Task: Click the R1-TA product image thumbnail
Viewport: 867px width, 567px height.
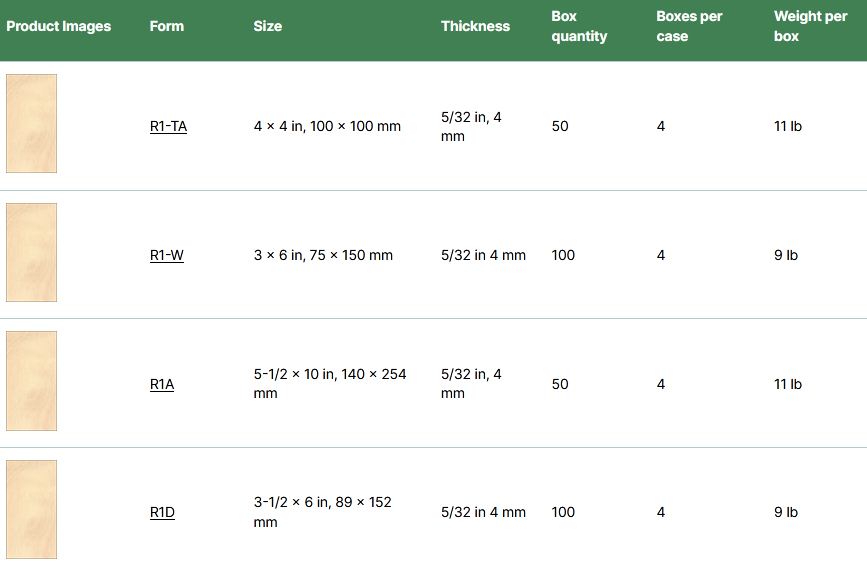Action: pos(32,123)
